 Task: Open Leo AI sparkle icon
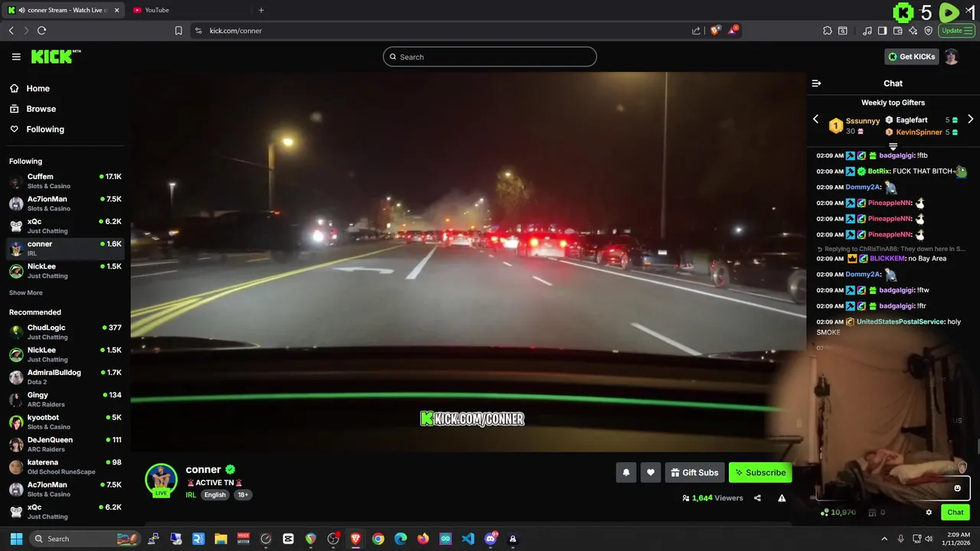coord(913,31)
